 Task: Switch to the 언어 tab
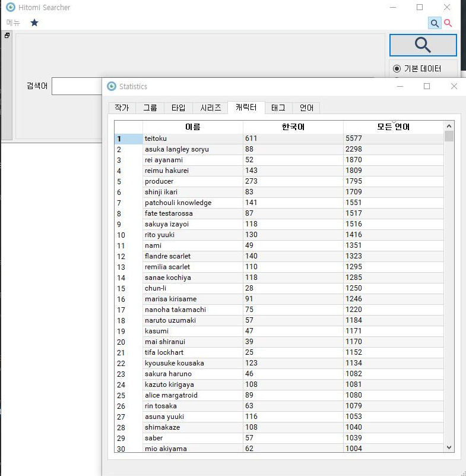click(x=306, y=108)
